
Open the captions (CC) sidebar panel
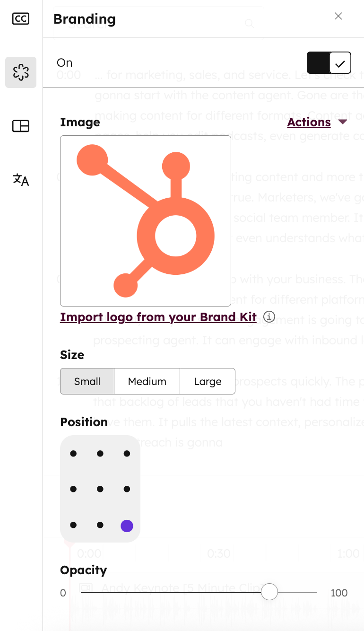21,19
